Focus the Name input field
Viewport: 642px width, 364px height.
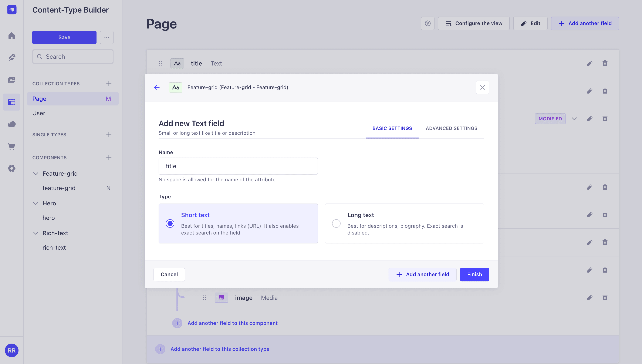238,166
